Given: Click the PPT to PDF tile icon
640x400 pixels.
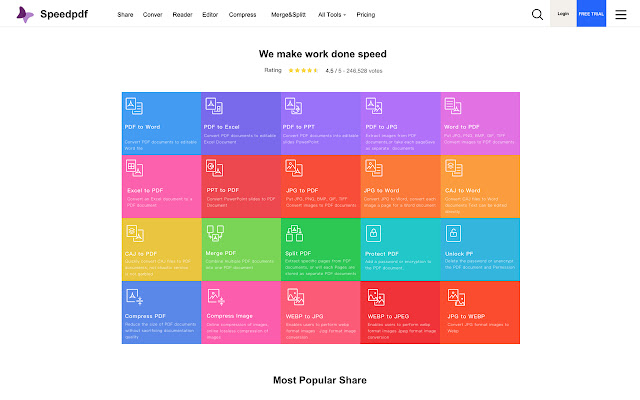Looking at the screenshot, I should pyautogui.click(x=214, y=168).
